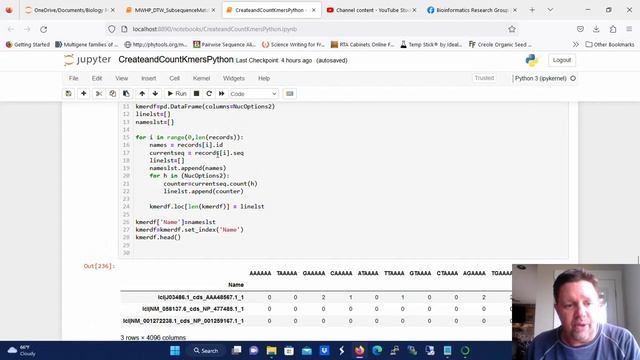Image resolution: width=640 pixels, height=360 pixels.
Task: Open Science Writing bookmark
Action: [293, 44]
